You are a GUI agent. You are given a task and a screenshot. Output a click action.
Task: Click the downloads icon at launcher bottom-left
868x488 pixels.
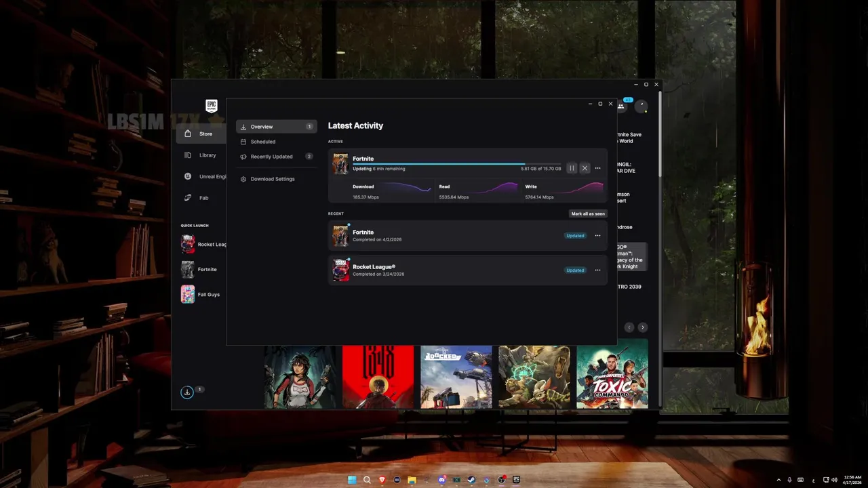187,392
